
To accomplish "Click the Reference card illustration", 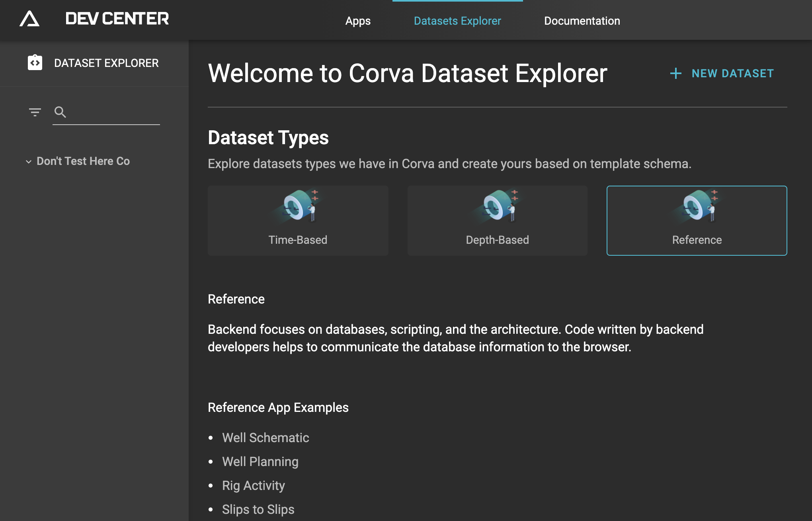I will click(x=697, y=206).
